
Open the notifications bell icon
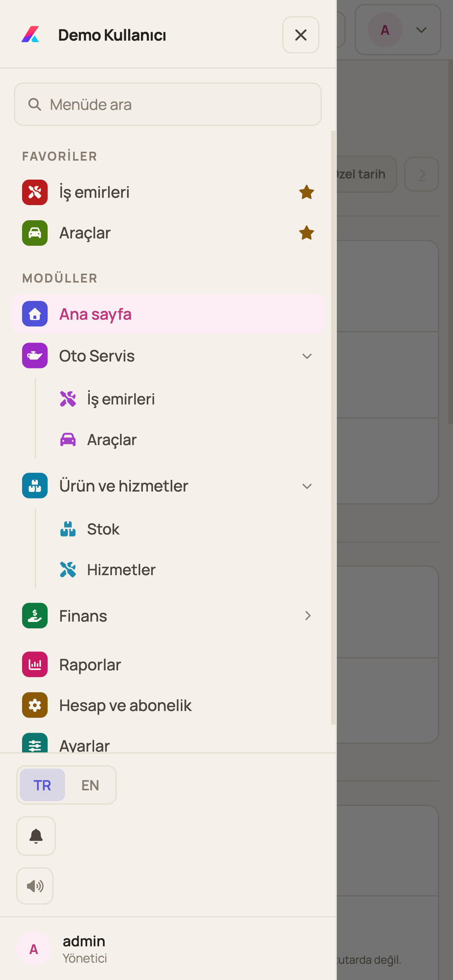click(x=36, y=836)
